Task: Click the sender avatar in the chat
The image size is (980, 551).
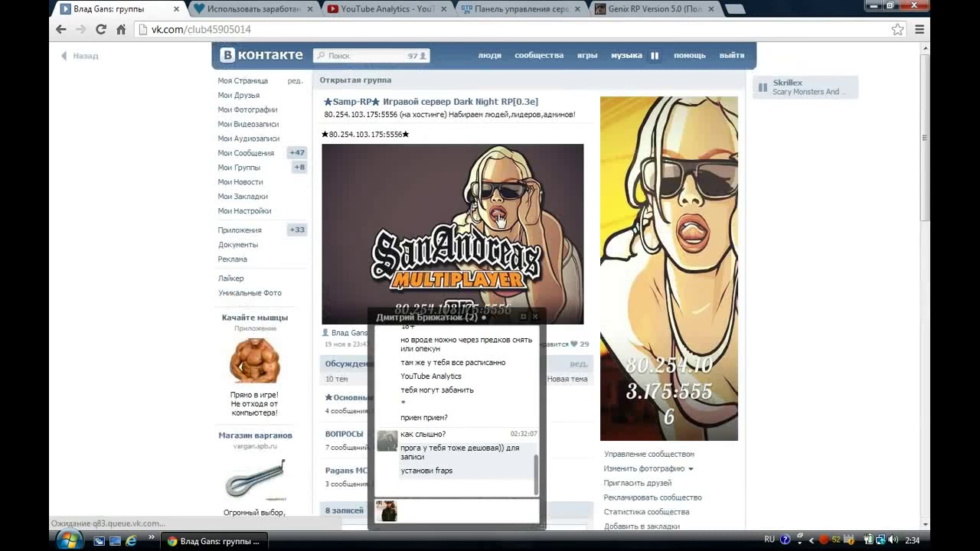Action: click(387, 441)
